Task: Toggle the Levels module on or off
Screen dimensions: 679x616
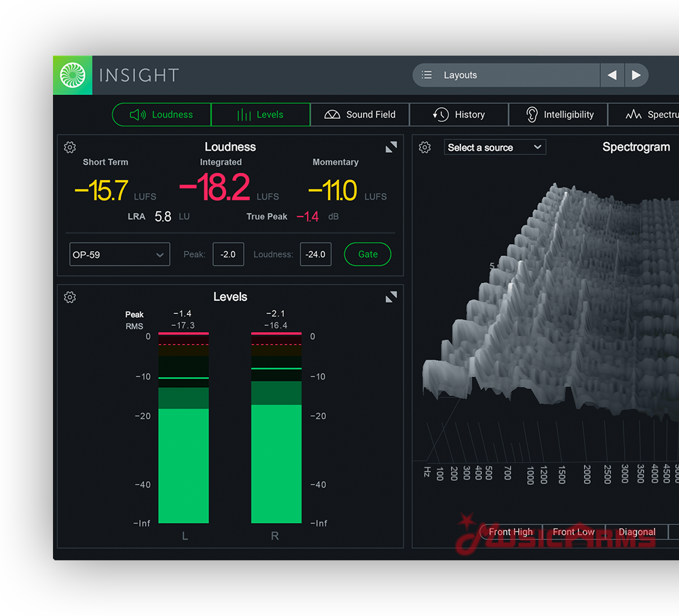Action: coord(261,115)
